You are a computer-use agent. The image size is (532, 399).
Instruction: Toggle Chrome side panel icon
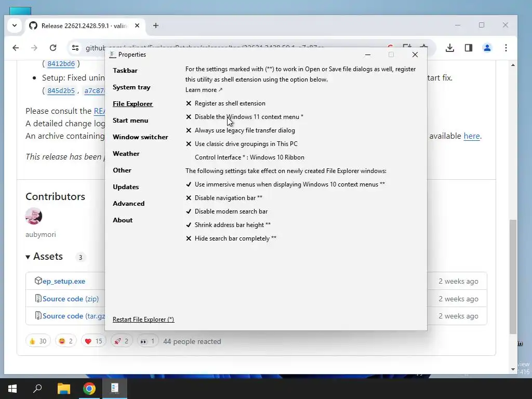click(469, 48)
